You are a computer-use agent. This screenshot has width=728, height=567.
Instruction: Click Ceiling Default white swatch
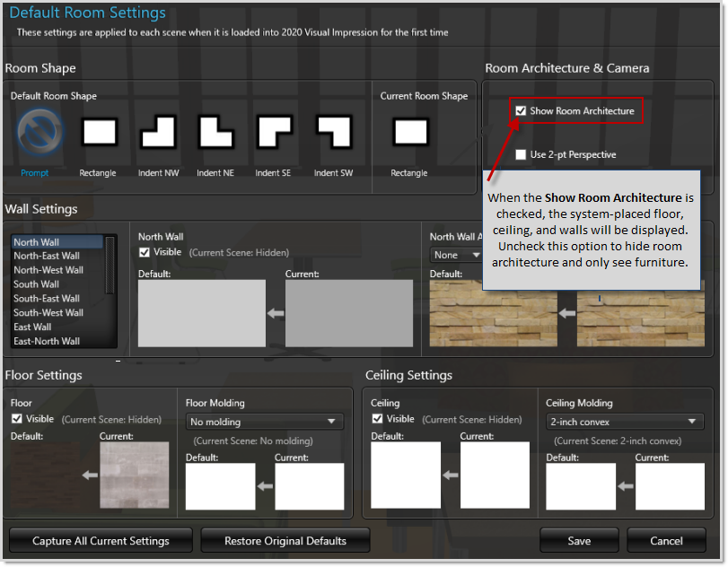pos(406,475)
